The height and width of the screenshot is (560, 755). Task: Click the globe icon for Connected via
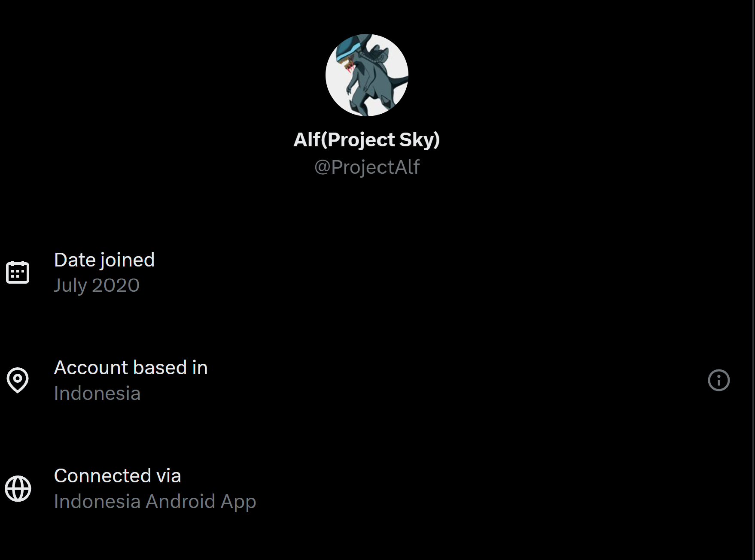[18, 488]
